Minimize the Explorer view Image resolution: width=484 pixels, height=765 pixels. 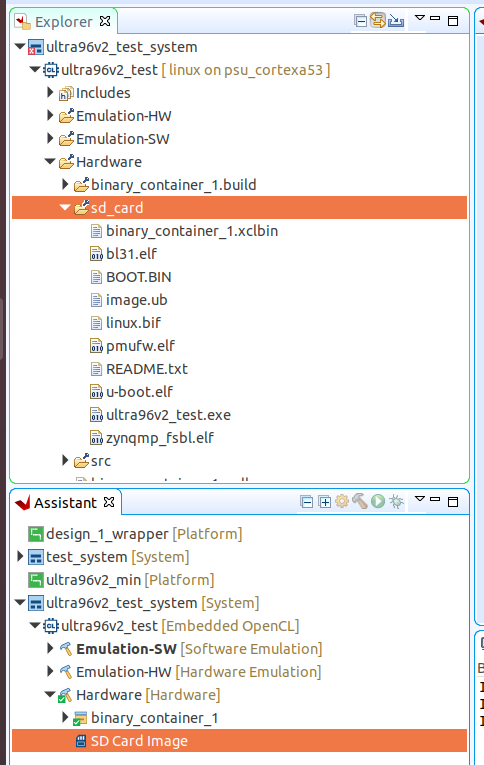435,18
